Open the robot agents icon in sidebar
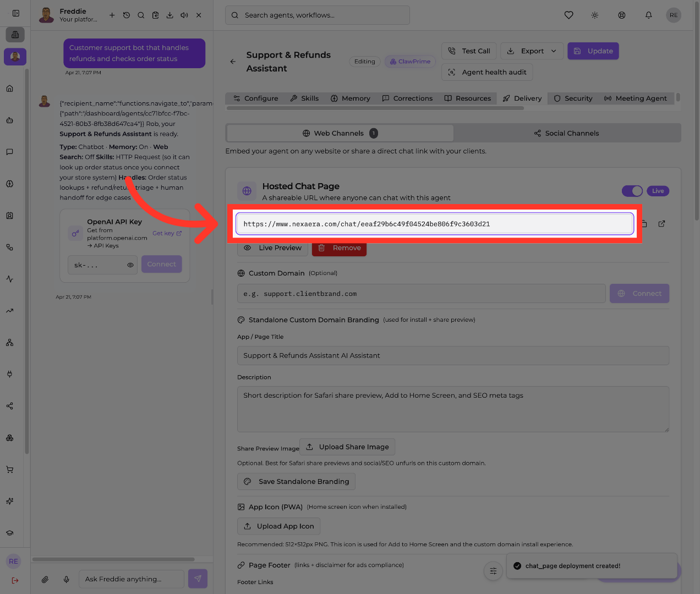This screenshot has height=594, width=700. tap(10, 120)
